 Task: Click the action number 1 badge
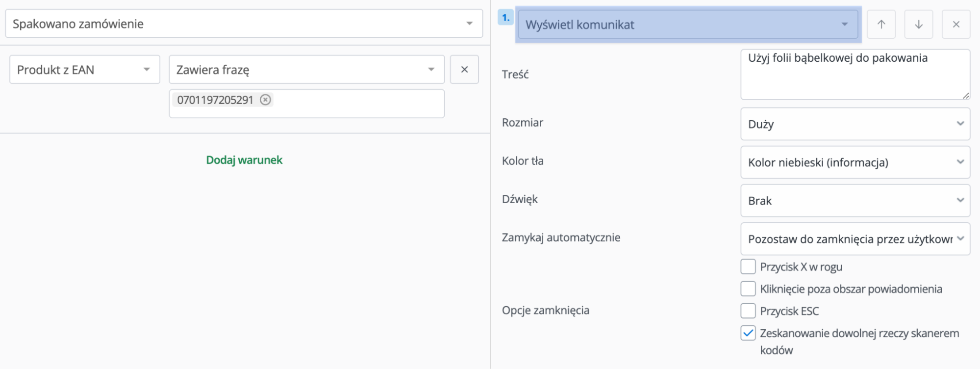[x=505, y=18]
